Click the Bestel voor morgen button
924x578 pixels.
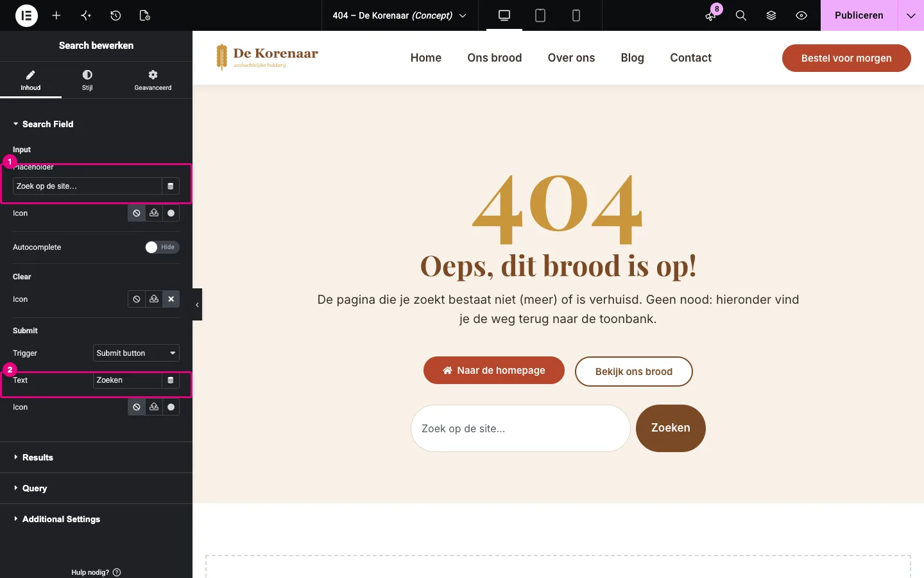point(846,58)
